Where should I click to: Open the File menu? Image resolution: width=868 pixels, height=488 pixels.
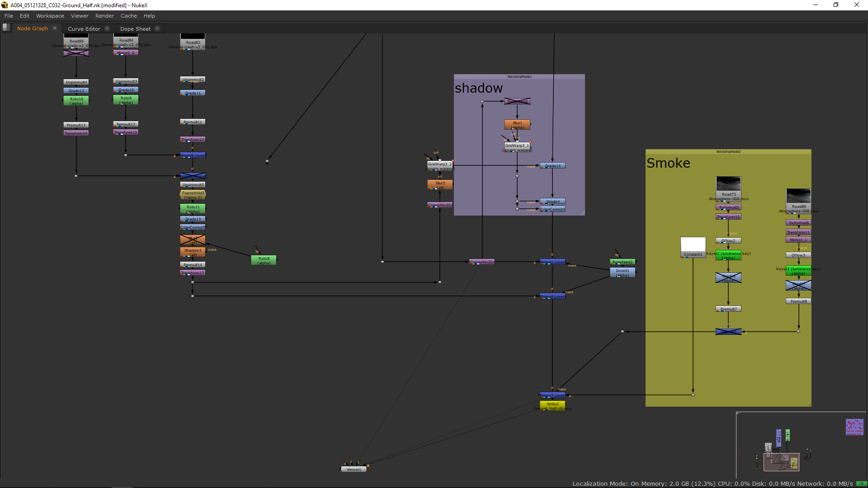click(9, 16)
